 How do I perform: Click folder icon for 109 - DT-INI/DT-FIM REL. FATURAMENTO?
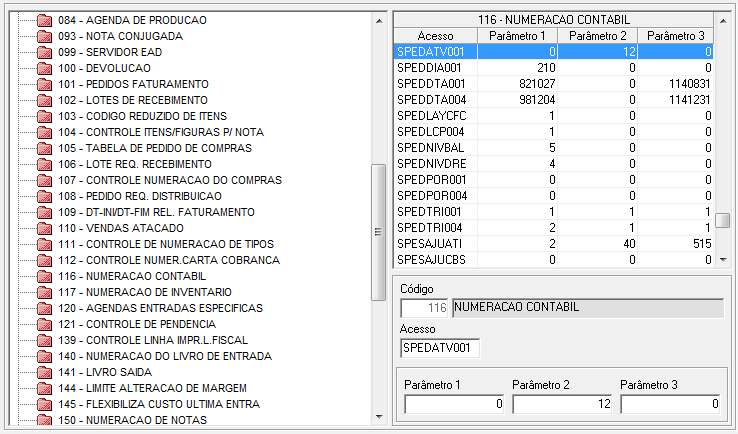click(x=44, y=212)
